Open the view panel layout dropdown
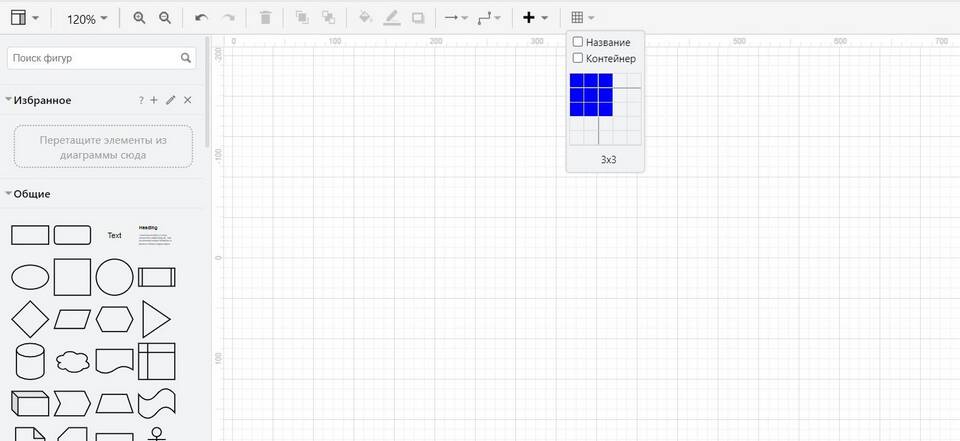Image resolution: width=960 pixels, height=441 pixels. click(x=24, y=18)
